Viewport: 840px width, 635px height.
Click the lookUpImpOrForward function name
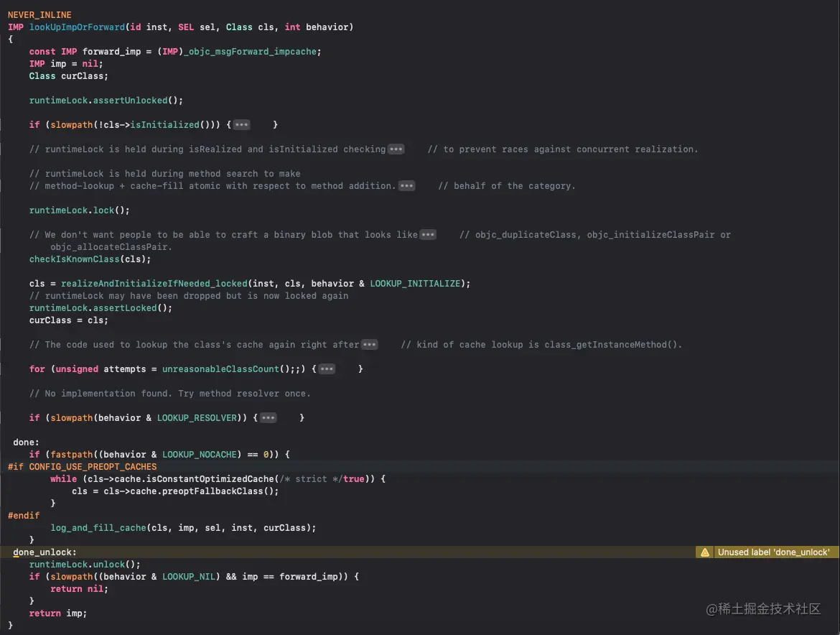(x=77, y=27)
